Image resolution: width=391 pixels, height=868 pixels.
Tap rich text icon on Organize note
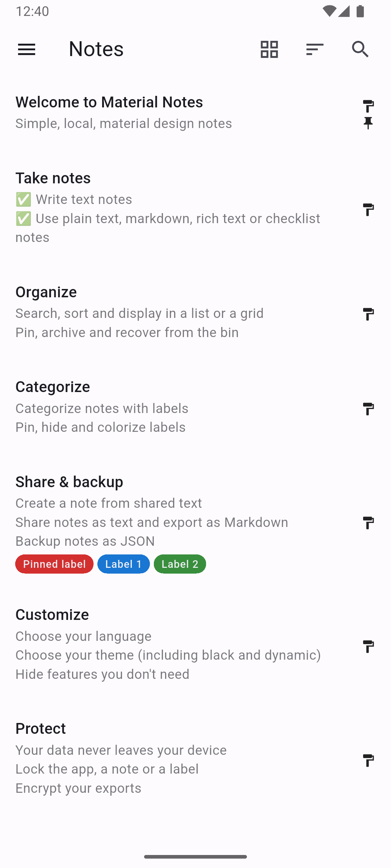[368, 314]
